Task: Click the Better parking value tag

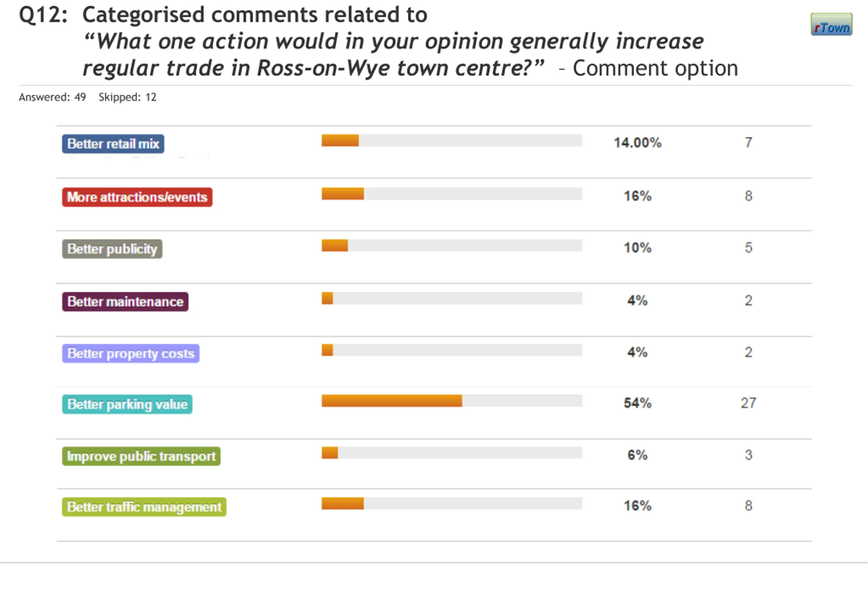Action: click(x=127, y=404)
